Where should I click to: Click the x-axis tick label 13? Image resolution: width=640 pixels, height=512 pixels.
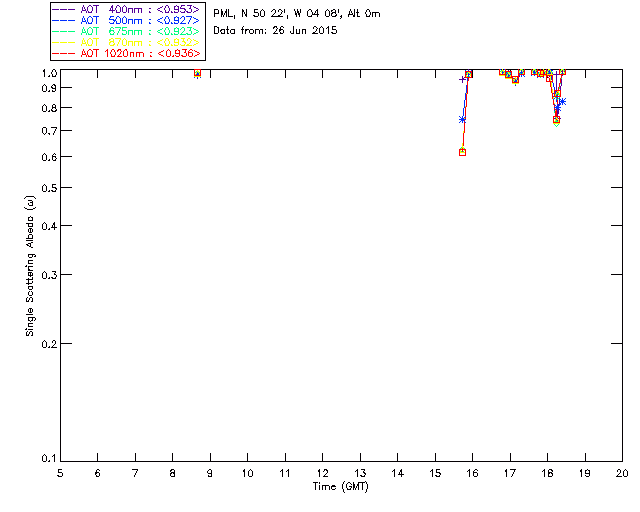coord(360,473)
